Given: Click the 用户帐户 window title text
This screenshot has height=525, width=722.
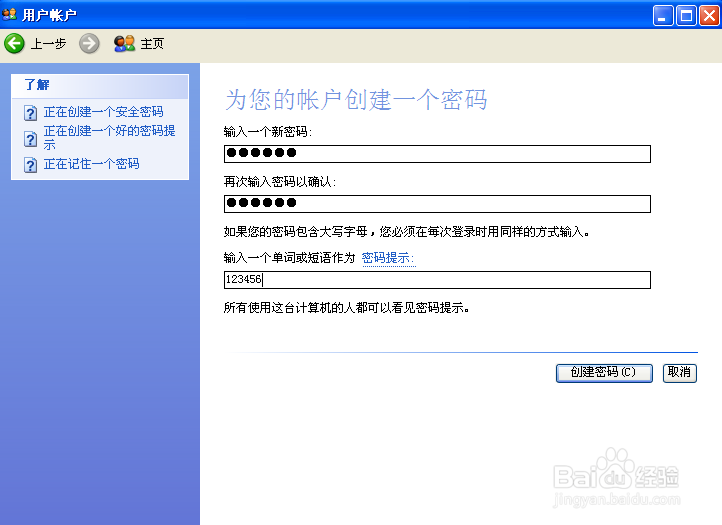Looking at the screenshot, I should coord(49,15).
